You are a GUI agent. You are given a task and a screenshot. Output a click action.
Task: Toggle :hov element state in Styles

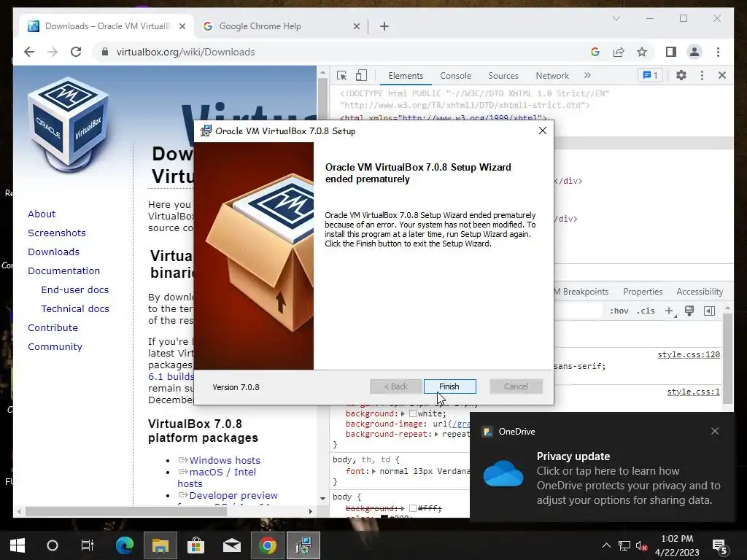click(x=619, y=311)
